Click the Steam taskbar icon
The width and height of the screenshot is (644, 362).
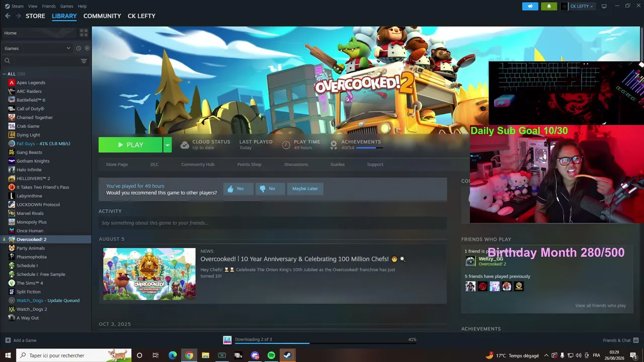click(x=287, y=355)
